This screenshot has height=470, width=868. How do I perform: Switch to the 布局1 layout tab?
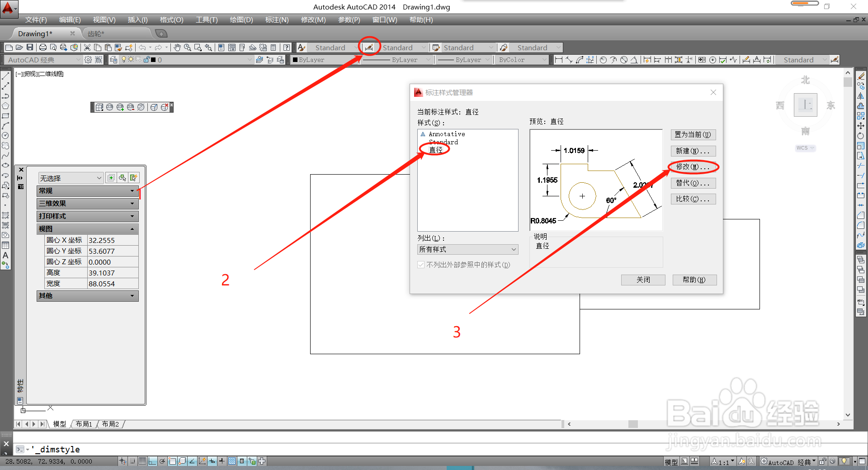84,424
